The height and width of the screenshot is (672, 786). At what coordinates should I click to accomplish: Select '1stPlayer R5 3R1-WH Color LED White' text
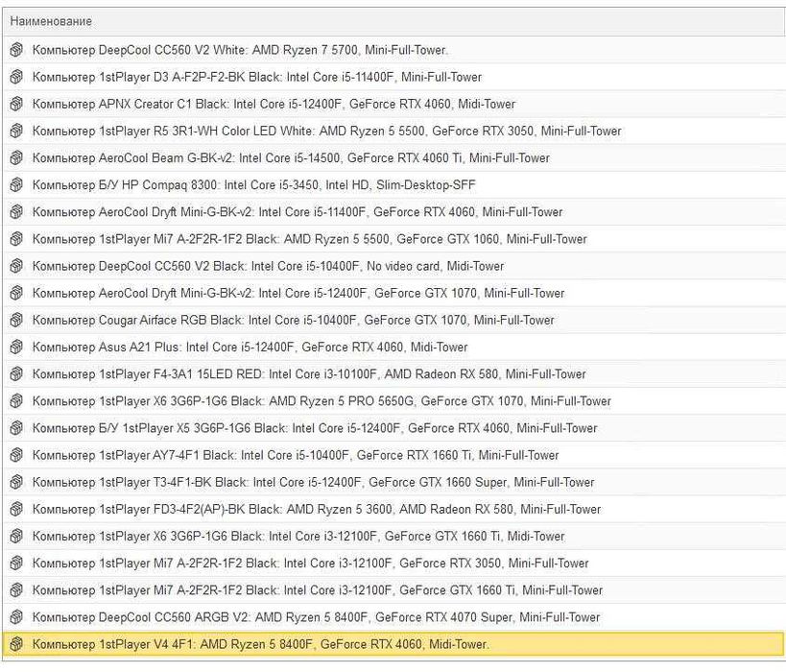(326, 132)
